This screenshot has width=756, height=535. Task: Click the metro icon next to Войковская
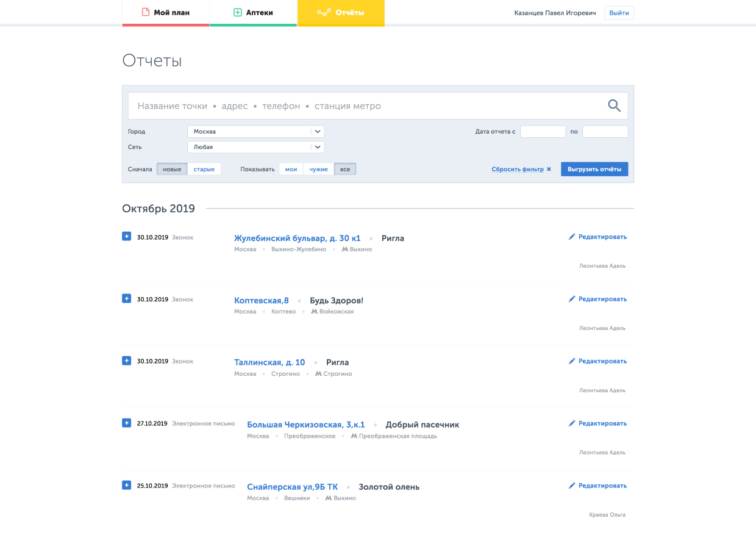[315, 312]
